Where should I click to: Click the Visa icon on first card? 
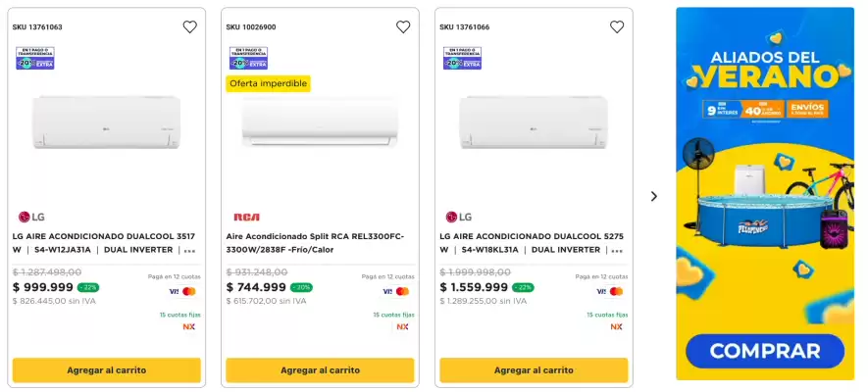(x=174, y=291)
